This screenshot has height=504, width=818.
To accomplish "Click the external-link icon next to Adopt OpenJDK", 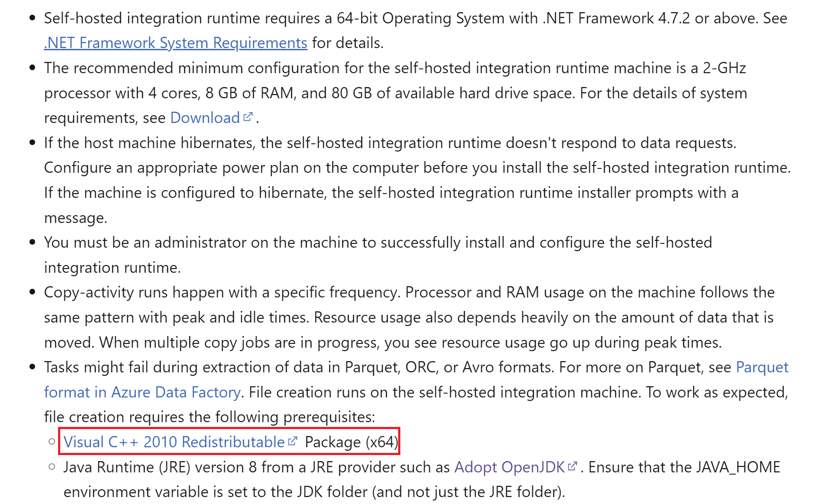I will 573,466.
